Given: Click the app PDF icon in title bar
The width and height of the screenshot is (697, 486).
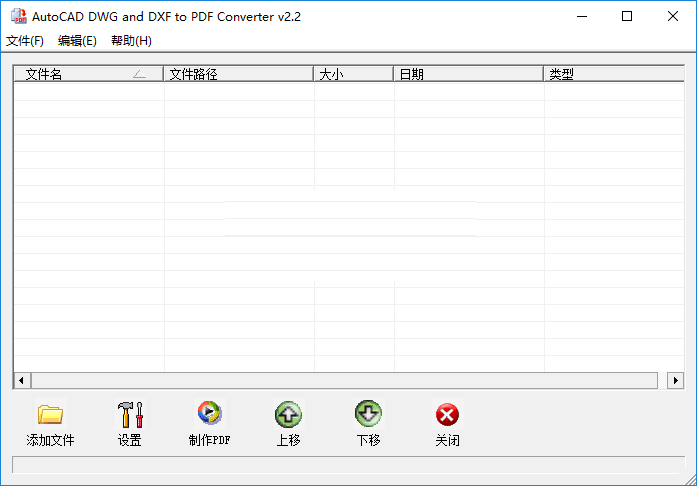Looking at the screenshot, I should point(19,16).
